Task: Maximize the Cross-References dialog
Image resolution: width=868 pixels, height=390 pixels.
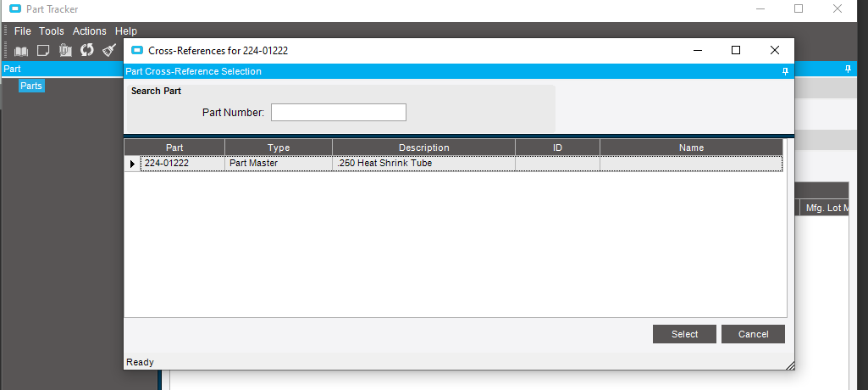Action: click(x=736, y=50)
